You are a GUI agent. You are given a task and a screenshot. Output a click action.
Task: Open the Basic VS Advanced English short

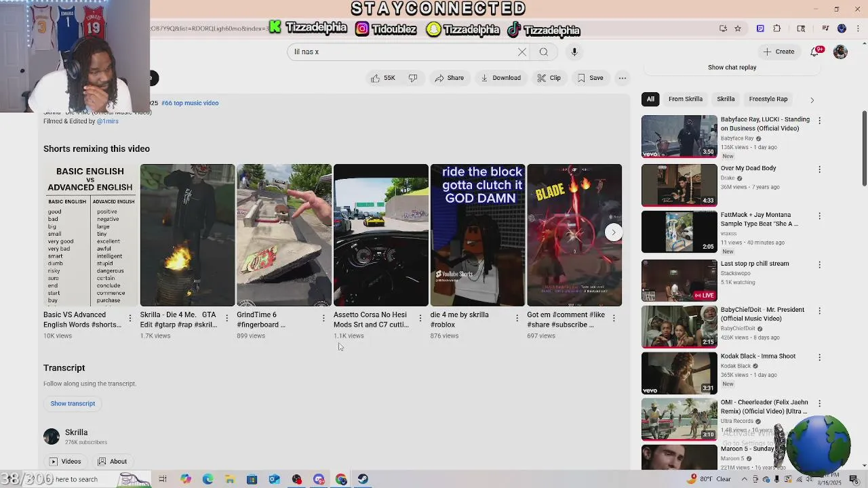click(90, 235)
